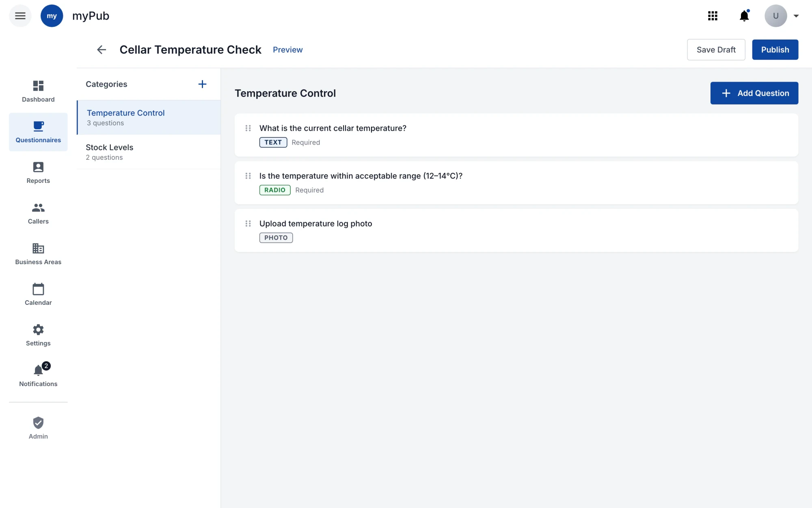Screen dimensions: 812x508
Task: Click the Cellar Temperature Check title
Action: [190, 50]
